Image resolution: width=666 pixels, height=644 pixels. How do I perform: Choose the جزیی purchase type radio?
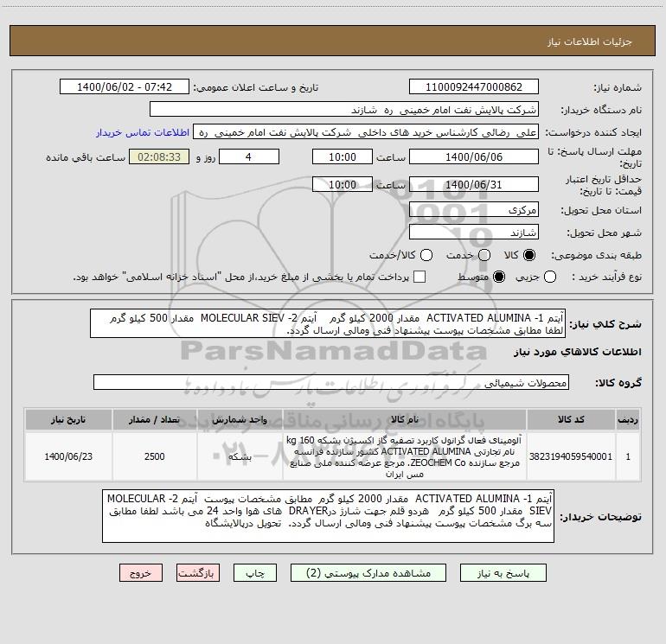550,277
